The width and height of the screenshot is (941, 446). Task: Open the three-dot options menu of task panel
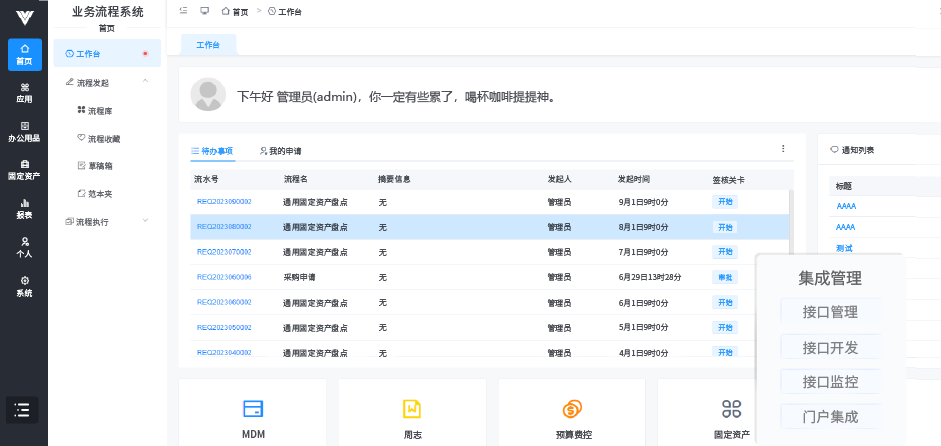pos(783,149)
